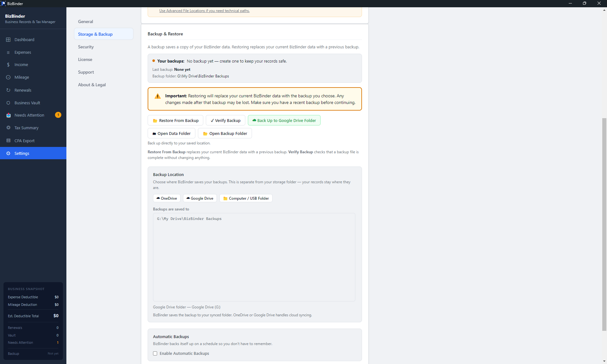The width and height of the screenshot is (607, 364).
Task: Click the BizBinder app icon in title bar
Action: click(x=3, y=3)
